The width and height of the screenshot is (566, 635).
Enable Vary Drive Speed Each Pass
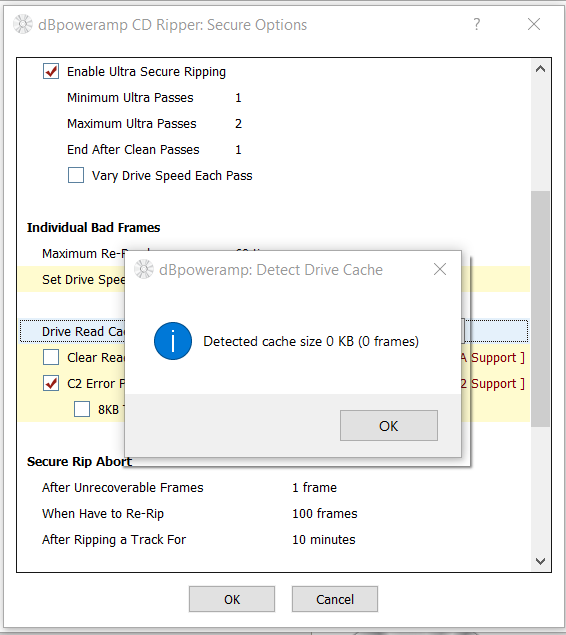tap(76, 175)
